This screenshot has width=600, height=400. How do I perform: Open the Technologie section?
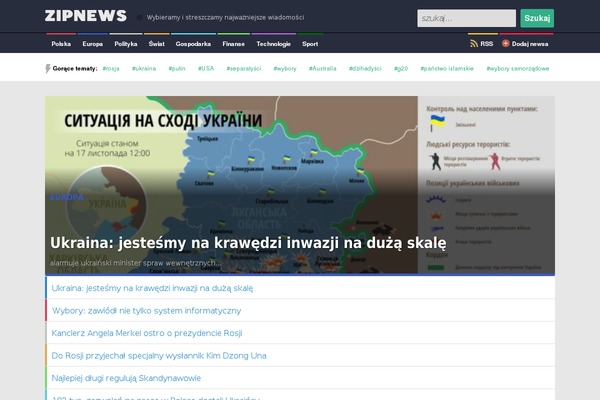click(274, 44)
